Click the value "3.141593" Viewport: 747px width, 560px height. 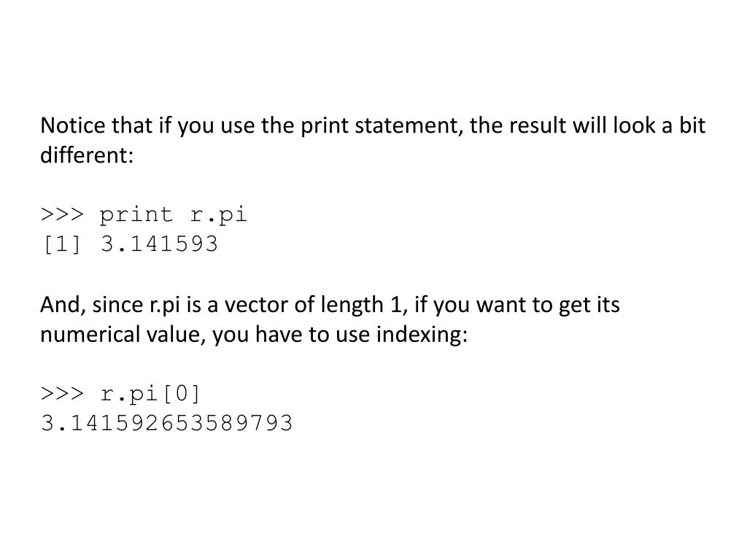159,244
